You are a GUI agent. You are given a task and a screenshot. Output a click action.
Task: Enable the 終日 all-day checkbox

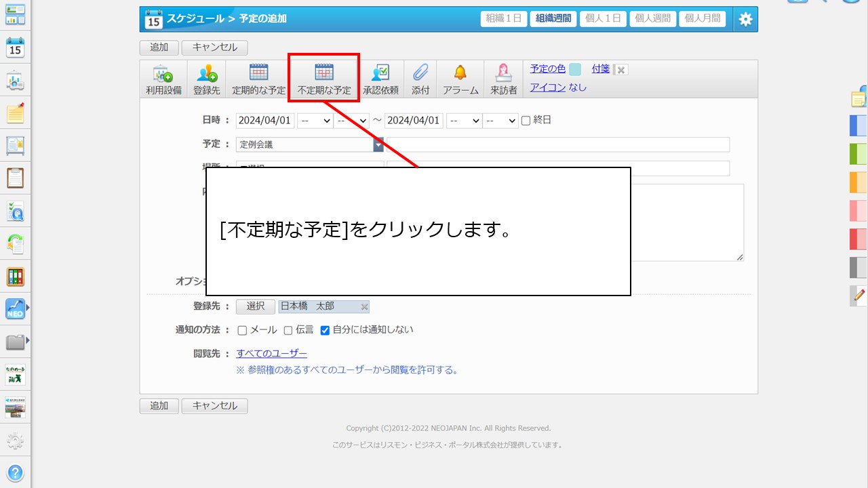tap(526, 121)
